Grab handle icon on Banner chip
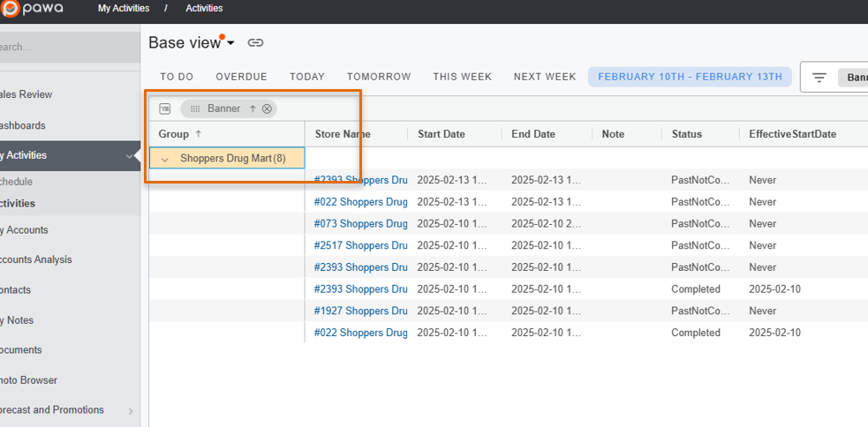This screenshot has width=868, height=427. 195,109
